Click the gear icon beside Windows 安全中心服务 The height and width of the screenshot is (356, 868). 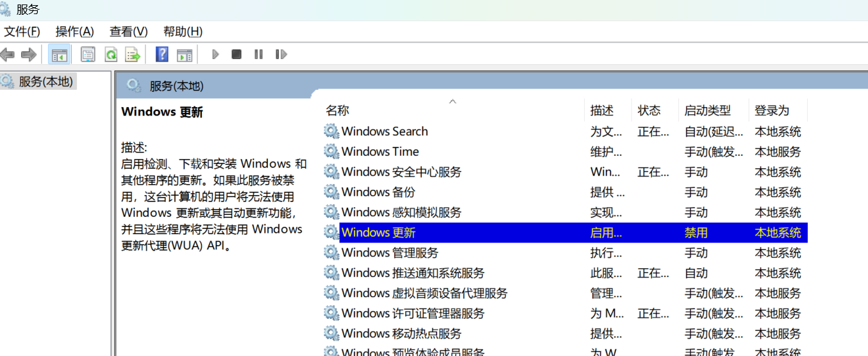(331, 172)
